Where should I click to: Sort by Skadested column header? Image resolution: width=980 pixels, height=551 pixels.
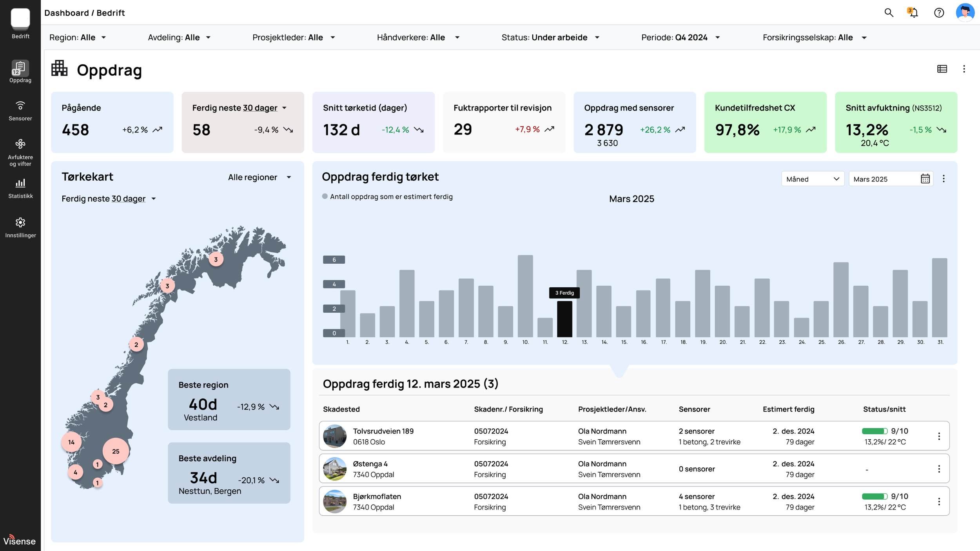pyautogui.click(x=341, y=409)
